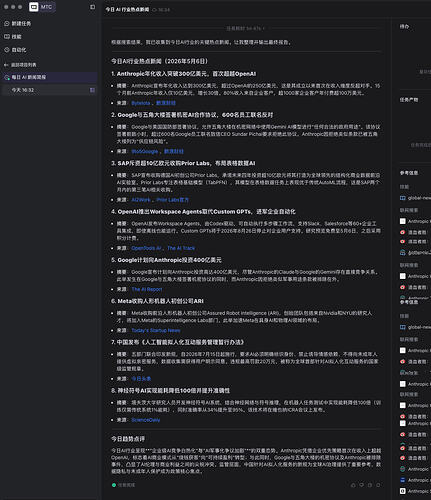
Task: Click heading OpenAI推出Workspace Agents
Action: click(x=203, y=212)
